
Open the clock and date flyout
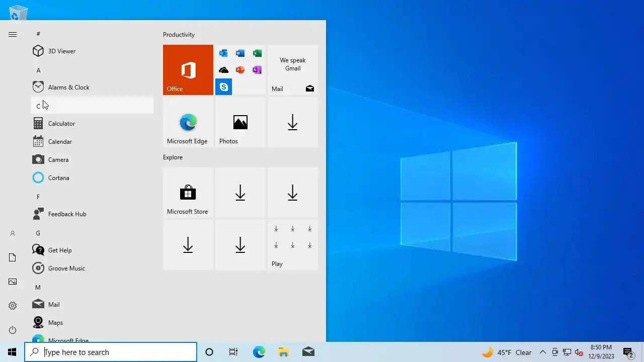point(601,352)
